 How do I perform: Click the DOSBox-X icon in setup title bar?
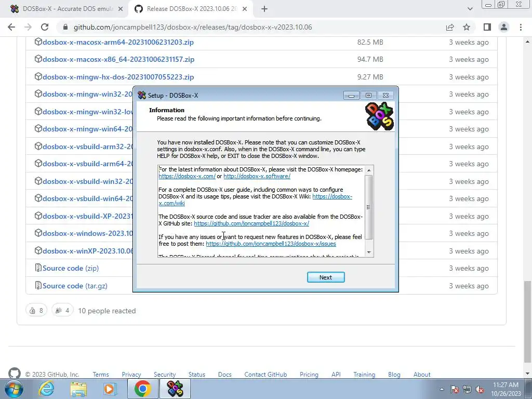tap(141, 96)
